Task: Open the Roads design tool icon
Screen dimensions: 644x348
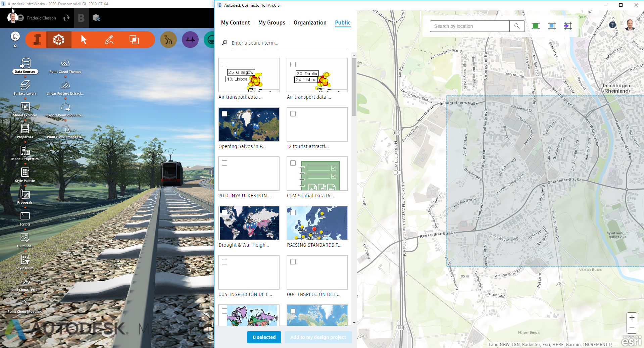Action: click(168, 39)
